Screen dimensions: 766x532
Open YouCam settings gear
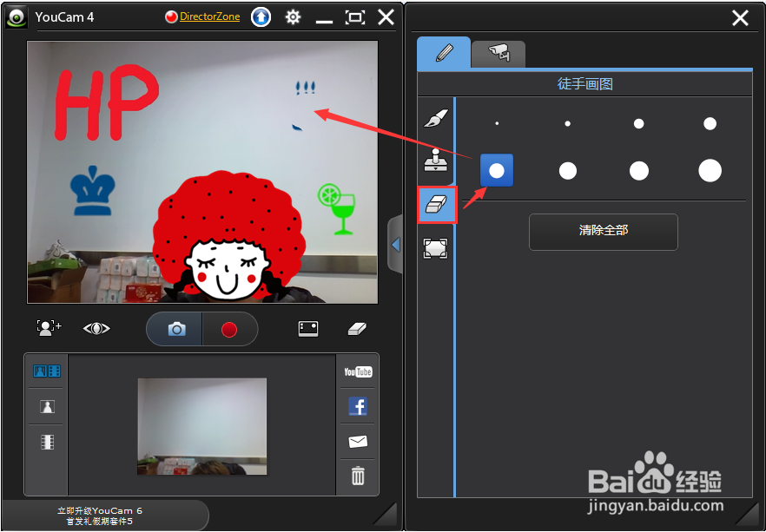point(293,17)
